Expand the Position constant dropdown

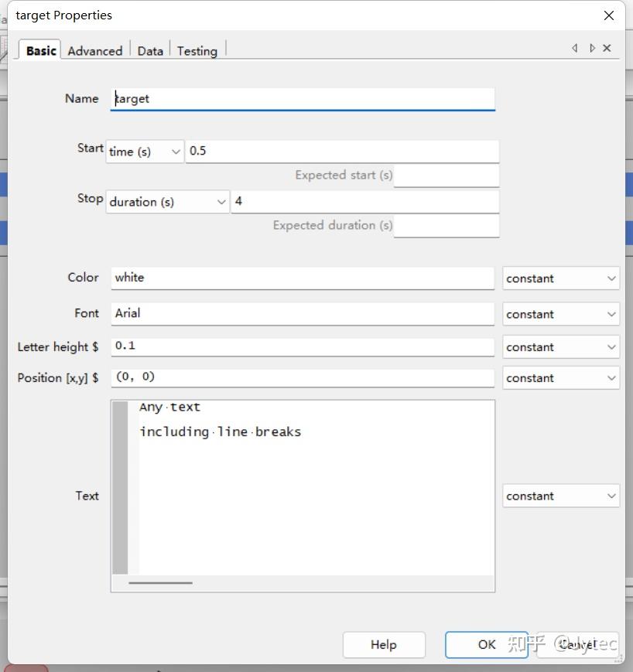tap(560, 377)
